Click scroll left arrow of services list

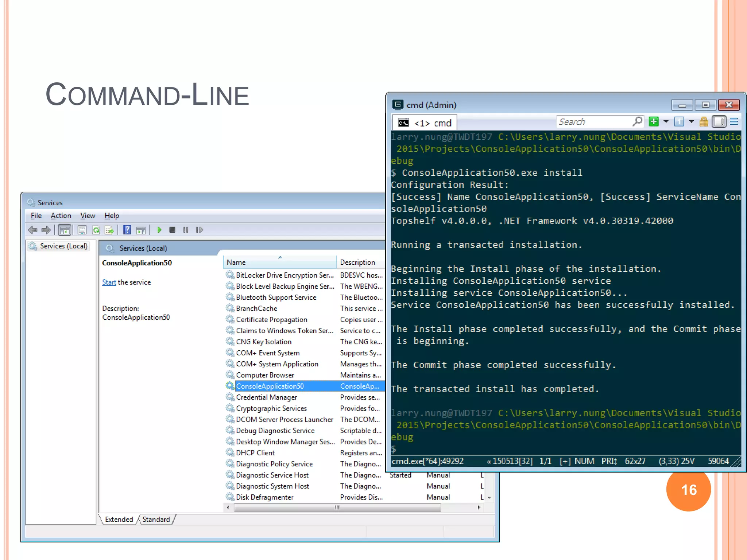(228, 507)
